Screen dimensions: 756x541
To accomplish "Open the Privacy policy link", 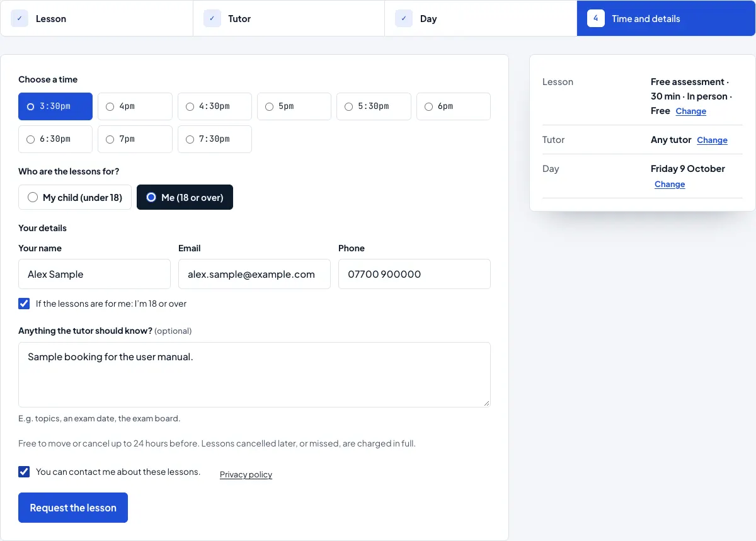I will (x=246, y=475).
